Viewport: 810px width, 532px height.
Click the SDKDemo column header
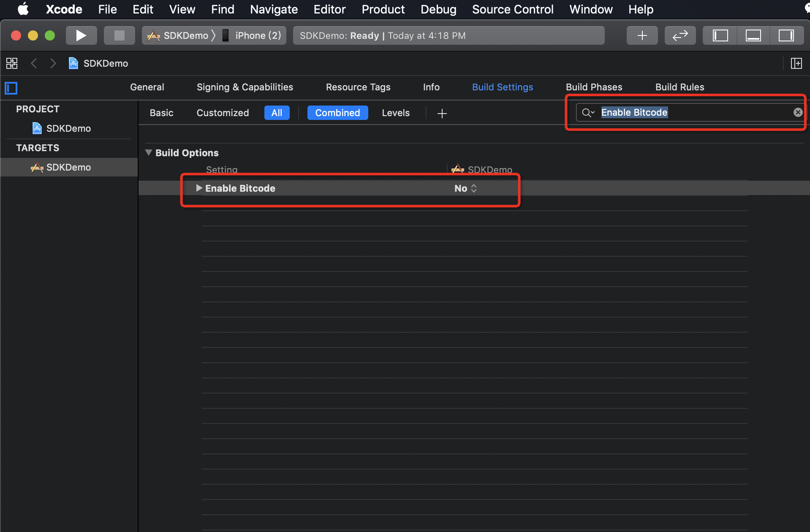[482, 169]
